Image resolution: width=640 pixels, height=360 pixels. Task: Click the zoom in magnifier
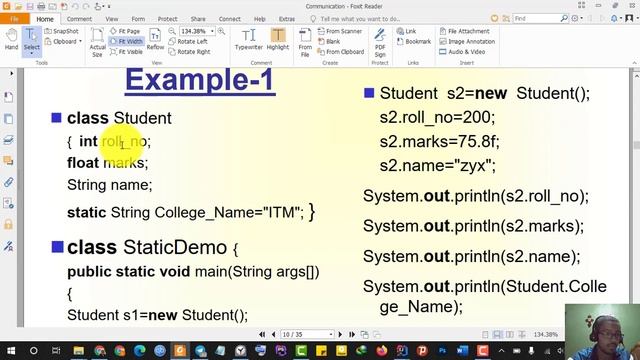(x=221, y=31)
